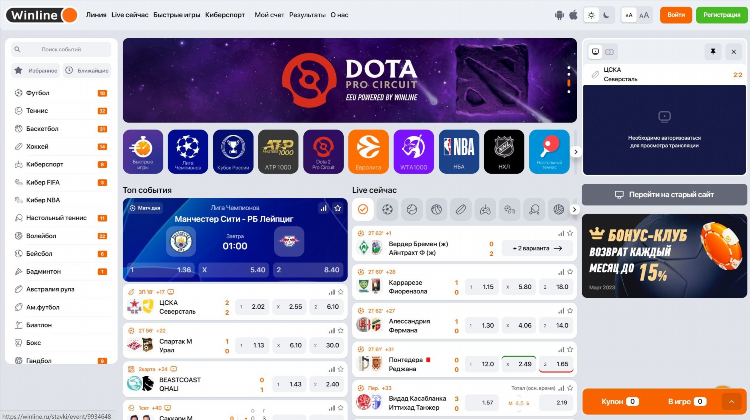Image resolution: width=750 pixels, height=420 pixels.
Task: Open statistics icon on Манчестер Сити card
Action: click(x=323, y=208)
